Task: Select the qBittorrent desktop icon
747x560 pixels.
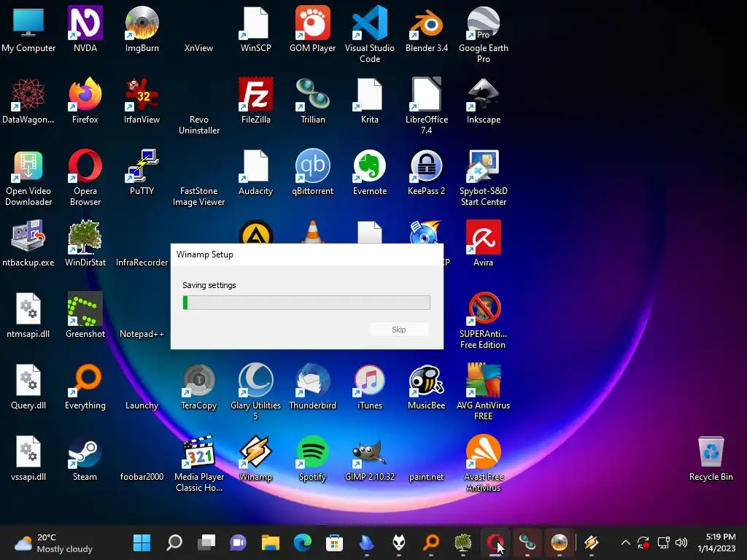Action: coord(312,166)
